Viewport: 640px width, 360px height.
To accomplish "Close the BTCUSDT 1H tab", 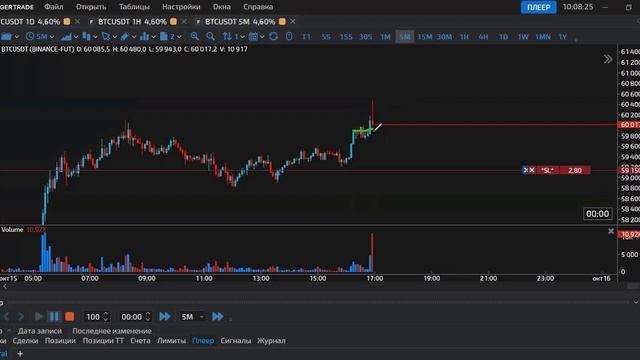I will (184, 22).
